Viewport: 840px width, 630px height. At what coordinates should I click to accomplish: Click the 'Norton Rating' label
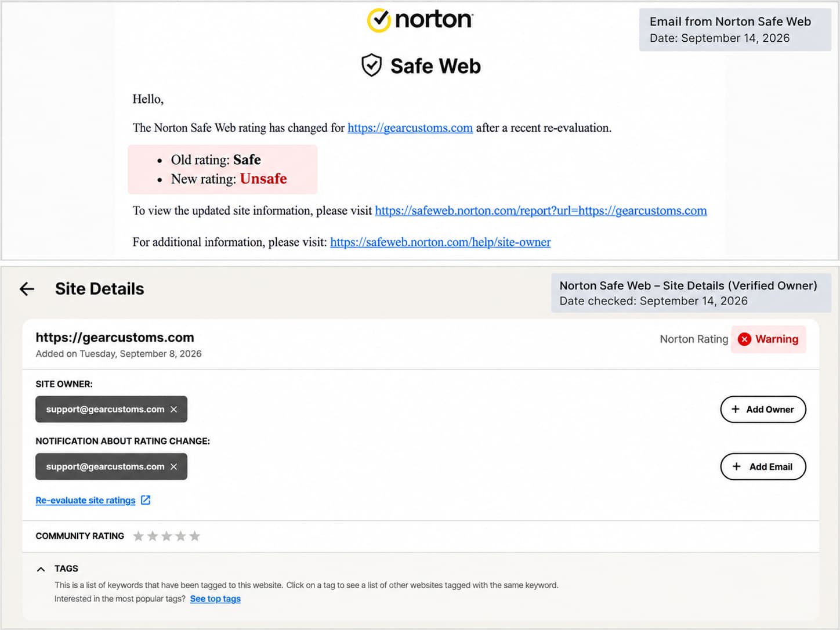(x=694, y=339)
